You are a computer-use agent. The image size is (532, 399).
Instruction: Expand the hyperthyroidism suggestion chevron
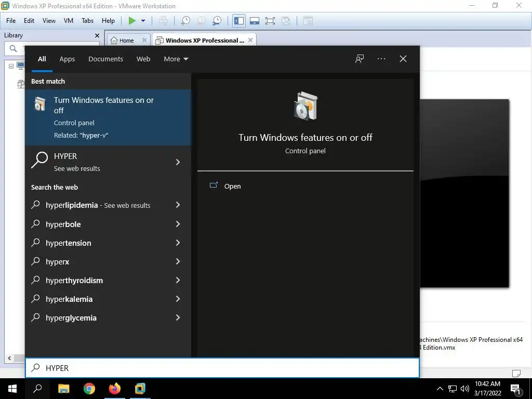(178, 280)
